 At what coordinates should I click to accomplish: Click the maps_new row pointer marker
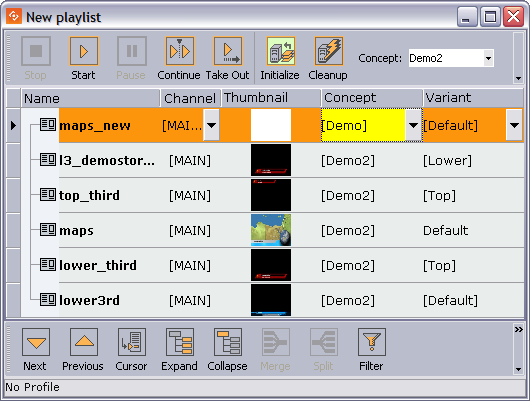pos(13,125)
